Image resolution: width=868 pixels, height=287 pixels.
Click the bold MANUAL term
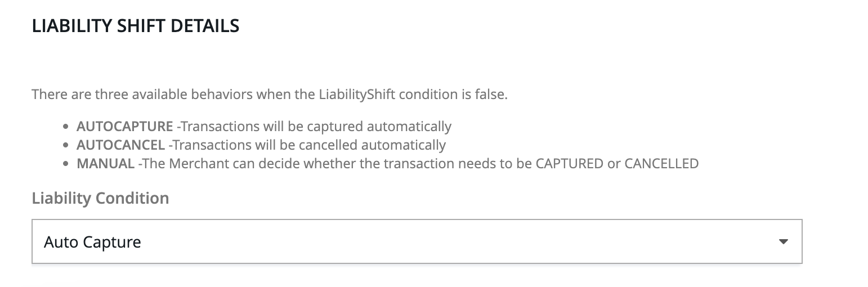click(x=105, y=164)
